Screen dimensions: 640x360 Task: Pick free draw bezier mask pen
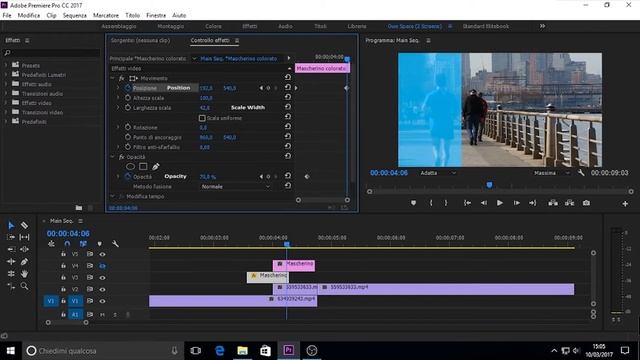coord(156,167)
